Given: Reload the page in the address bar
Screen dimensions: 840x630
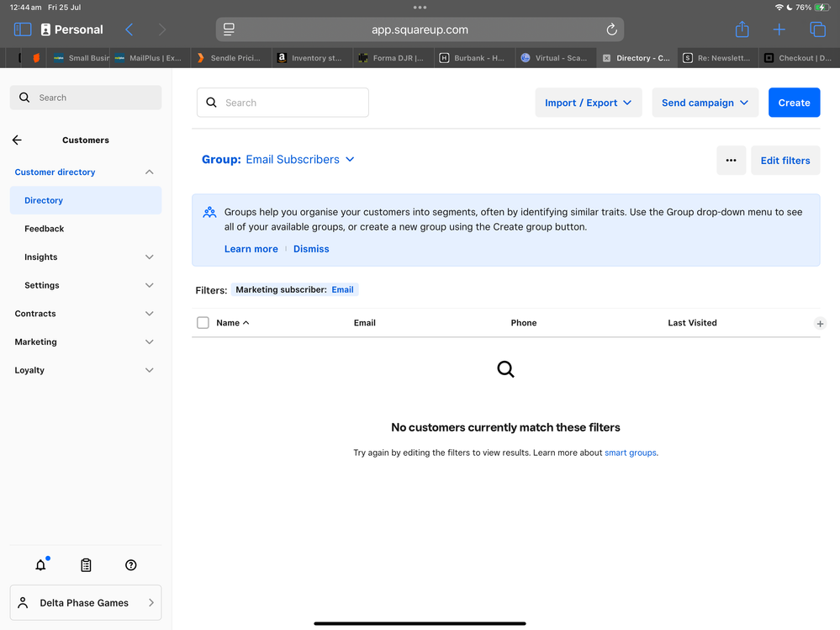Looking at the screenshot, I should tap(611, 29).
